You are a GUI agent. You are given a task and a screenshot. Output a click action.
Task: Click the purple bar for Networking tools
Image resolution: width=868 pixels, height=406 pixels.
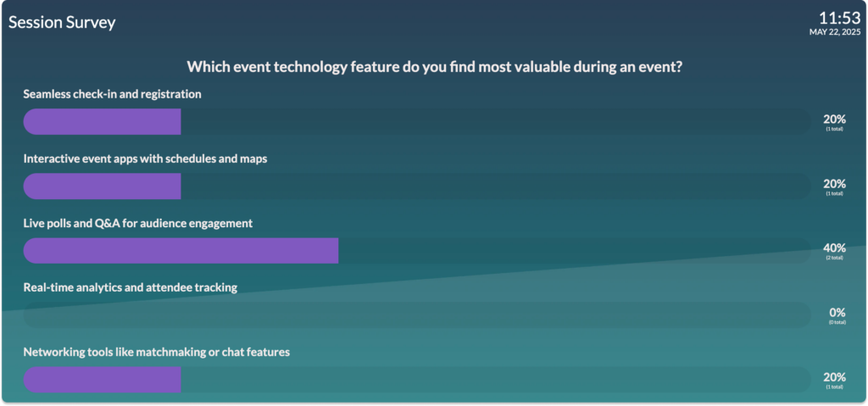[x=102, y=380]
